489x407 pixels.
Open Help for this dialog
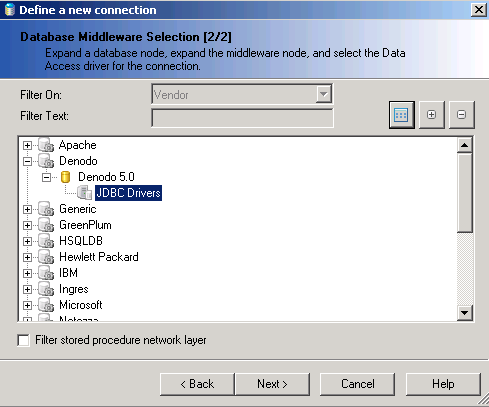pyautogui.click(x=443, y=384)
